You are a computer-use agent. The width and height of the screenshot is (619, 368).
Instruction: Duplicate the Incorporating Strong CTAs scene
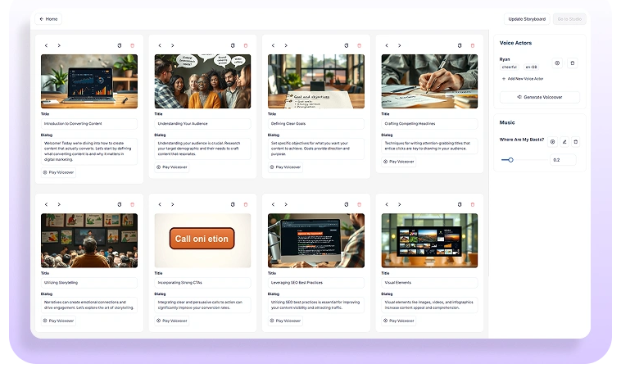[233, 205]
